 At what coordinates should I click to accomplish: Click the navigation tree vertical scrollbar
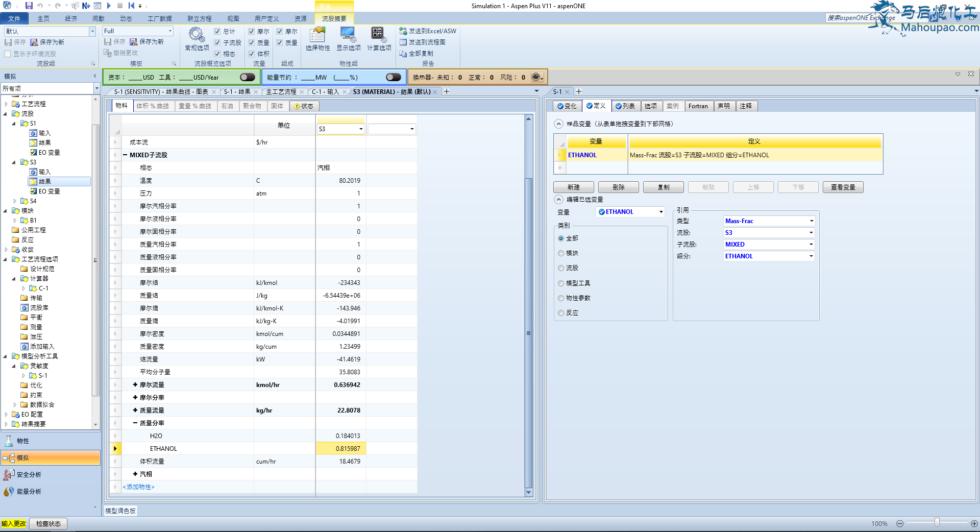click(95, 259)
